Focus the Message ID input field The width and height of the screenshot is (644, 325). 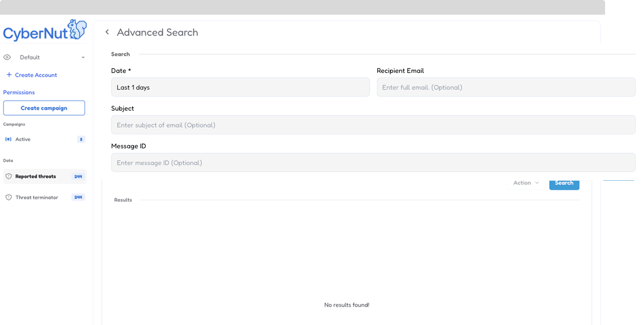[x=373, y=162]
